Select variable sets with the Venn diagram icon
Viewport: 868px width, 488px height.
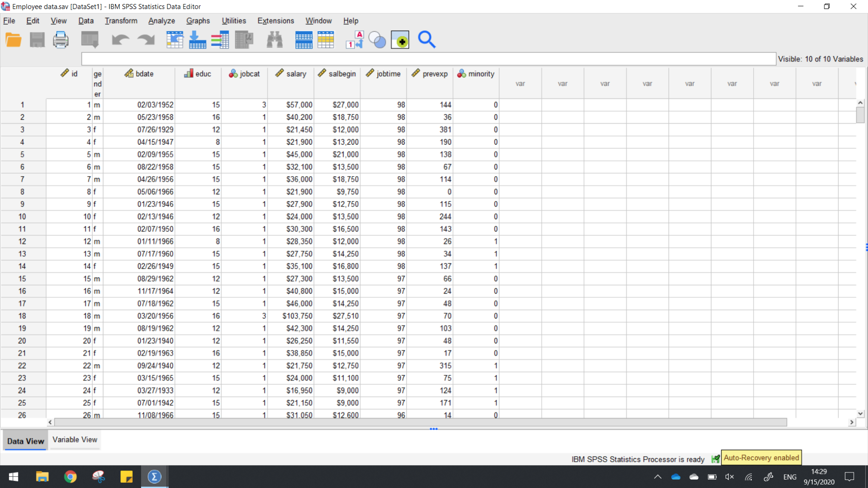click(377, 40)
